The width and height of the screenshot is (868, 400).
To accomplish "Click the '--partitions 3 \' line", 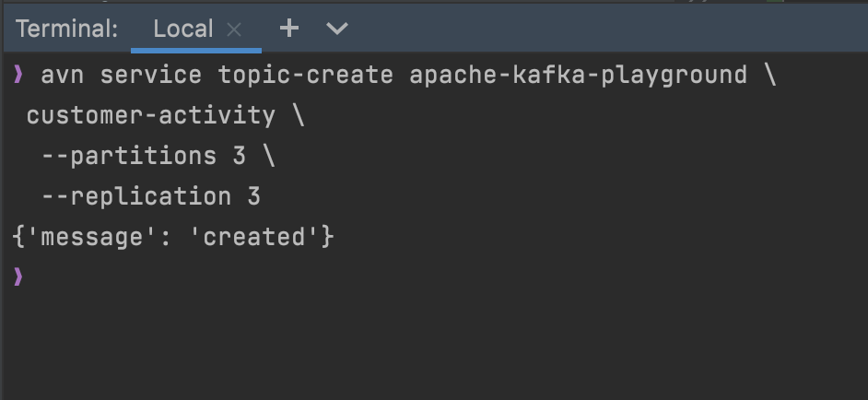I will point(158,157).
